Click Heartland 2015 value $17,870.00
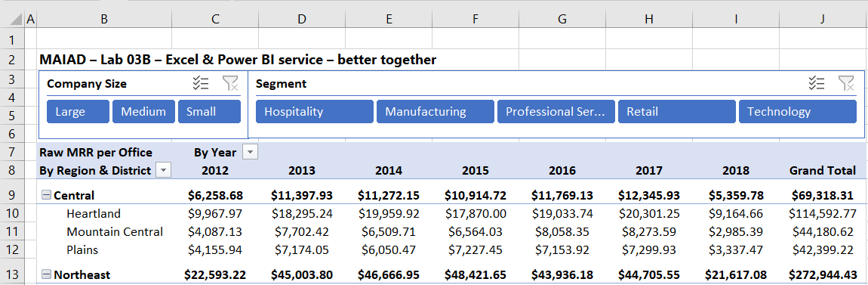868x285 pixels. (476, 213)
